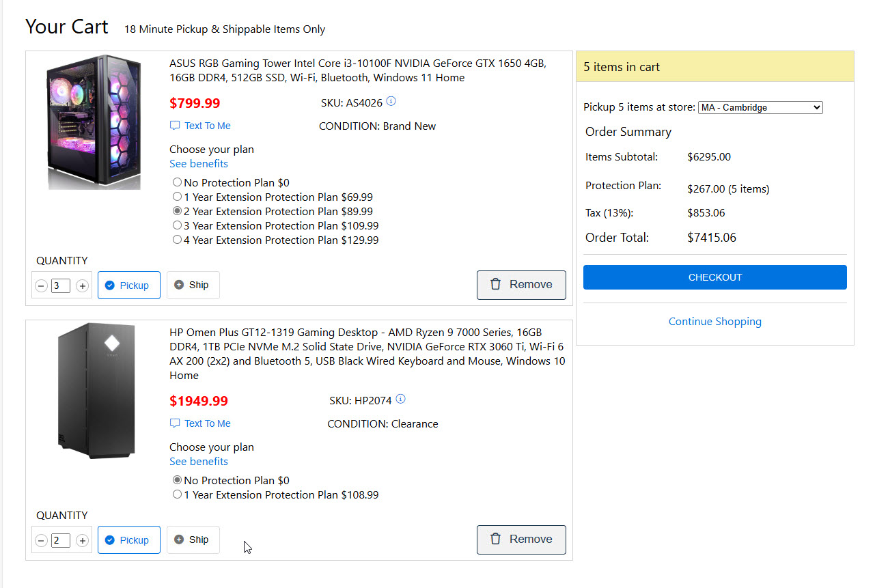Click the HP Omen quantity input field

pos(61,540)
